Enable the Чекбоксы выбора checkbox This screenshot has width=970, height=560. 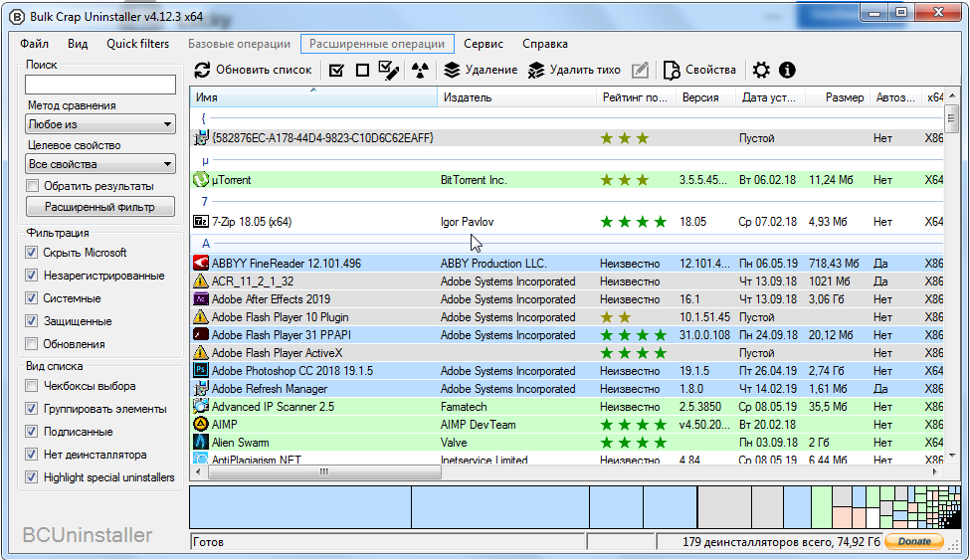point(32,386)
